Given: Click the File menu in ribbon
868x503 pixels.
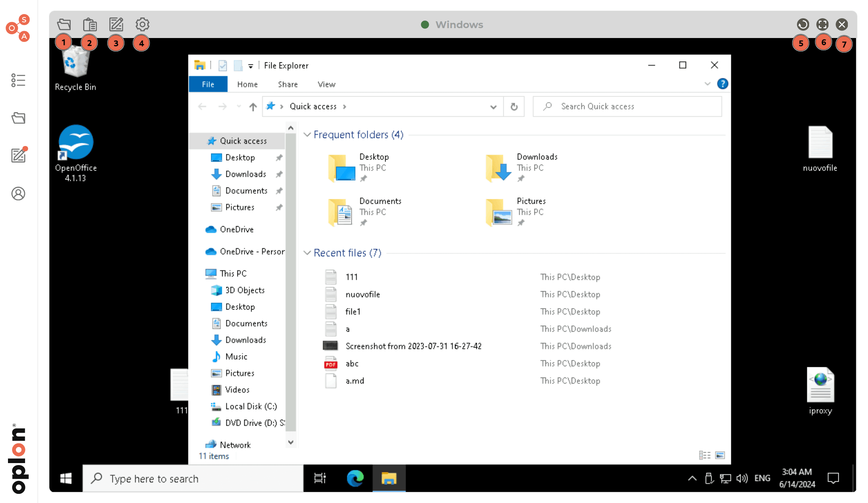Looking at the screenshot, I should coord(209,84).
